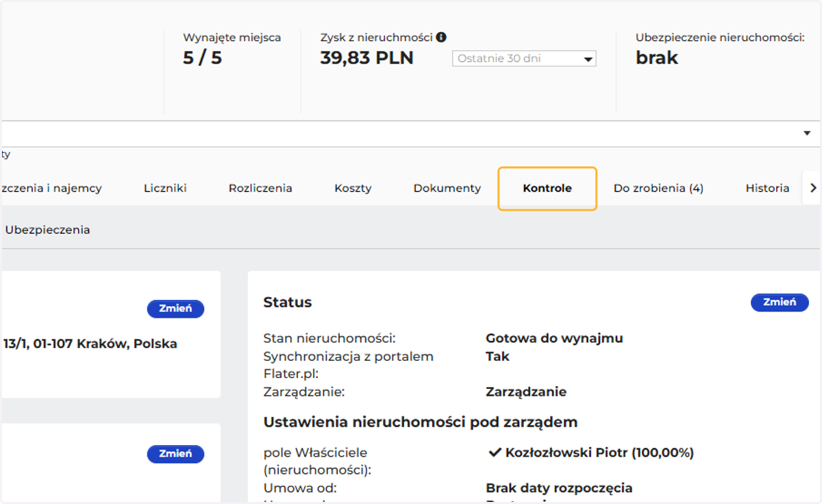Open the Rozliczenia tab
Image resolution: width=822 pixels, height=504 pixels.
coord(260,188)
